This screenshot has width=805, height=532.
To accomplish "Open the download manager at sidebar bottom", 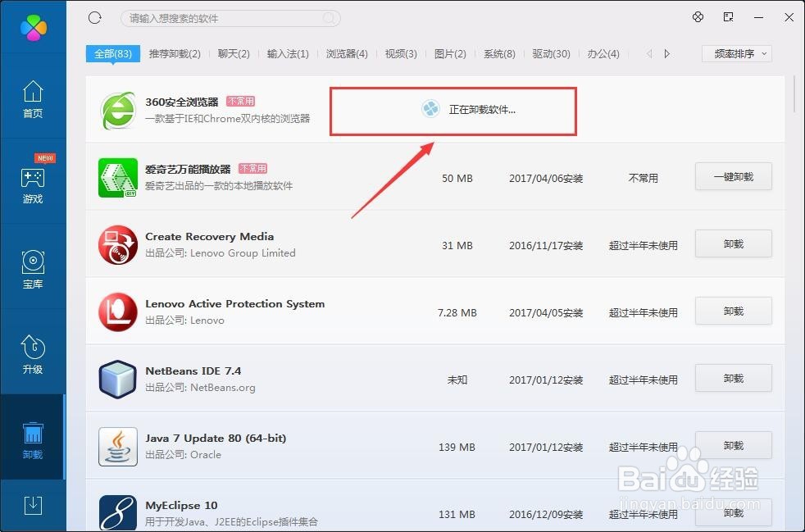I will tap(33, 506).
